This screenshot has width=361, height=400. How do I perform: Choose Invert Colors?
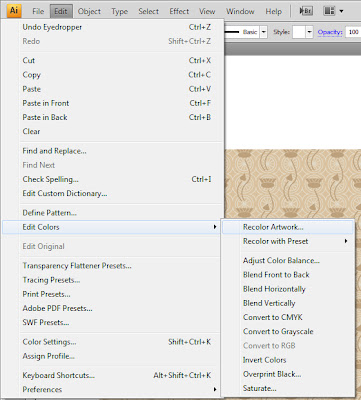point(288,360)
